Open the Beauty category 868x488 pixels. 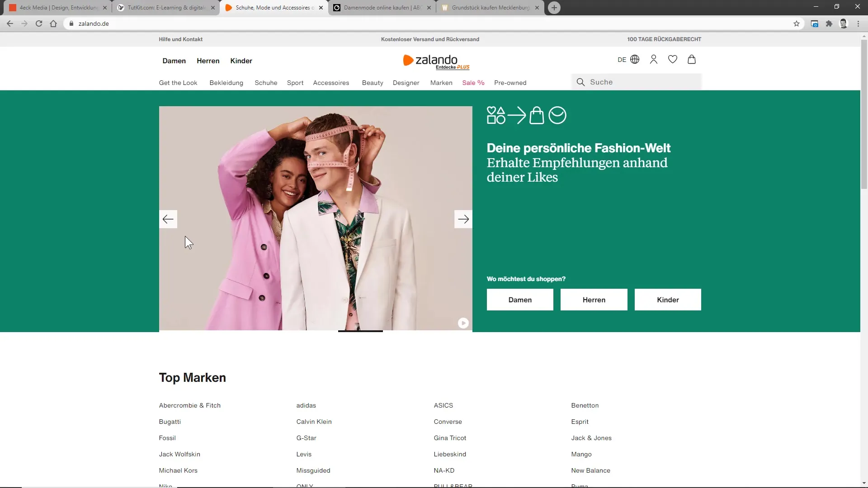click(373, 83)
